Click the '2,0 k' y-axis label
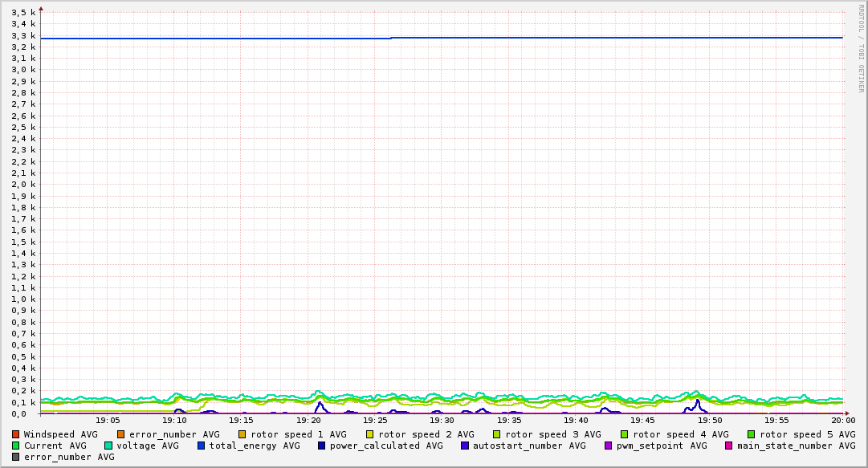This screenshot has height=468, width=868. pyautogui.click(x=23, y=185)
